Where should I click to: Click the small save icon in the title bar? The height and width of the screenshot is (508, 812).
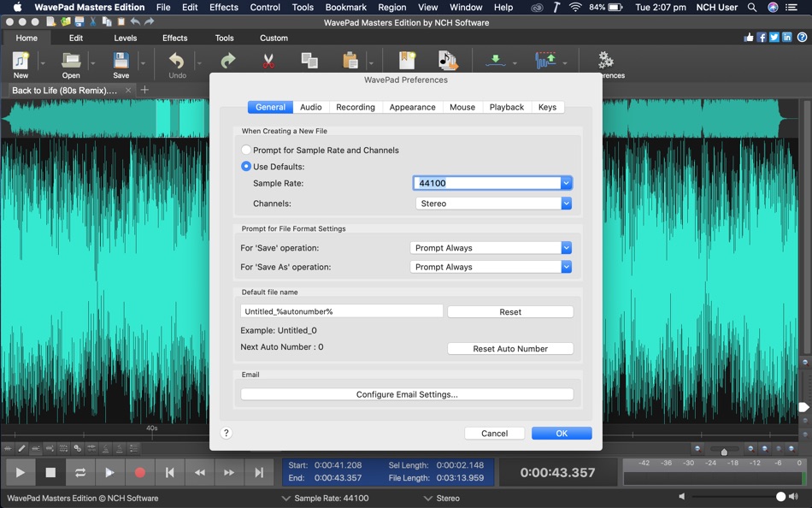coord(79,21)
